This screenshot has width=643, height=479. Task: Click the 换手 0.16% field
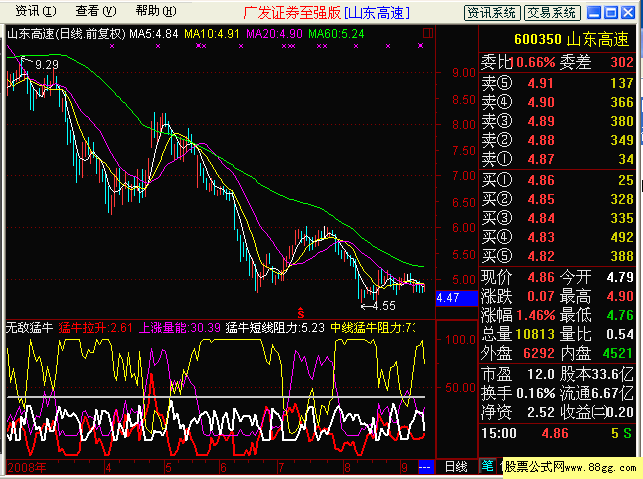pos(518,393)
